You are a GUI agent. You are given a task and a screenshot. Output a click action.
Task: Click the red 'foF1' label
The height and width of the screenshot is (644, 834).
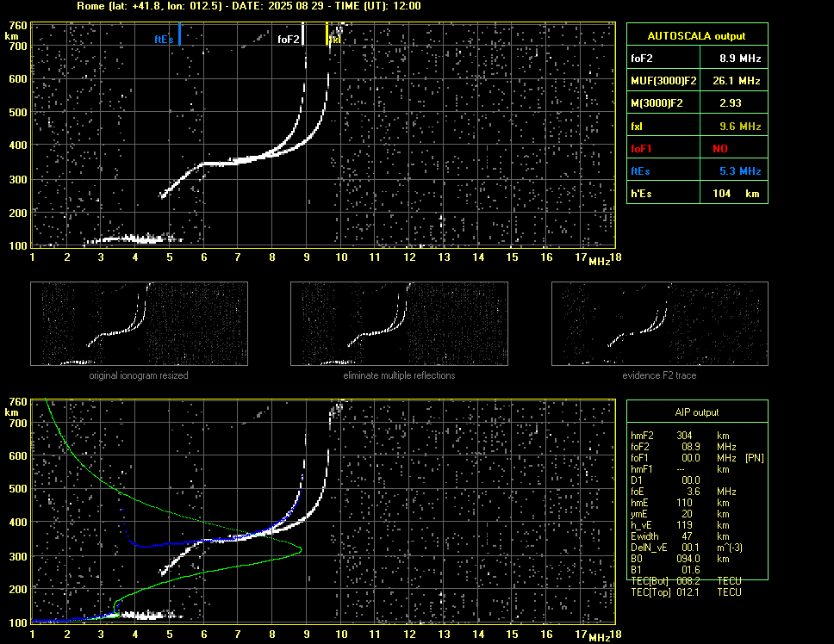pyautogui.click(x=641, y=149)
